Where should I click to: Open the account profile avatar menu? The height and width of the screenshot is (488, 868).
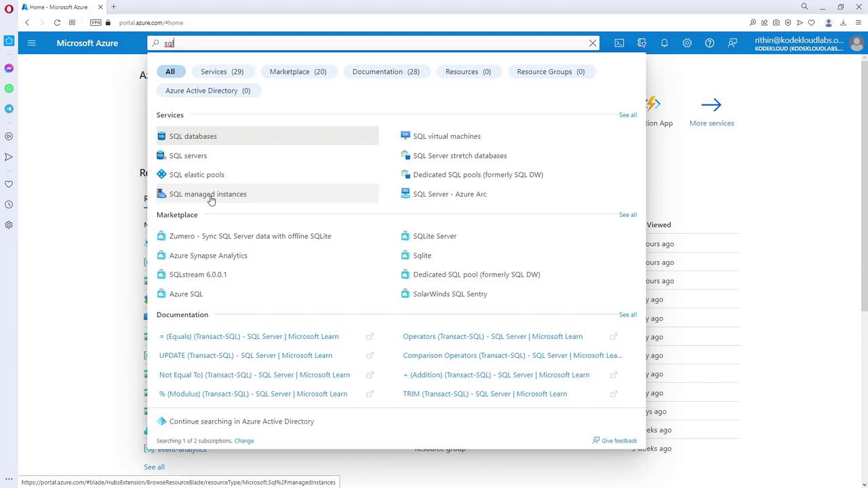click(856, 43)
